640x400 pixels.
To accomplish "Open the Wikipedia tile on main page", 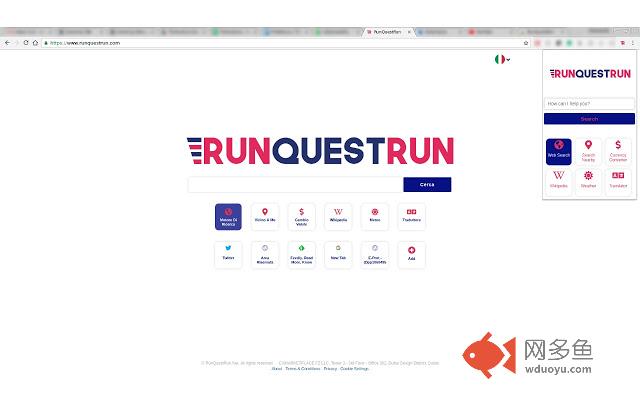I will click(338, 217).
